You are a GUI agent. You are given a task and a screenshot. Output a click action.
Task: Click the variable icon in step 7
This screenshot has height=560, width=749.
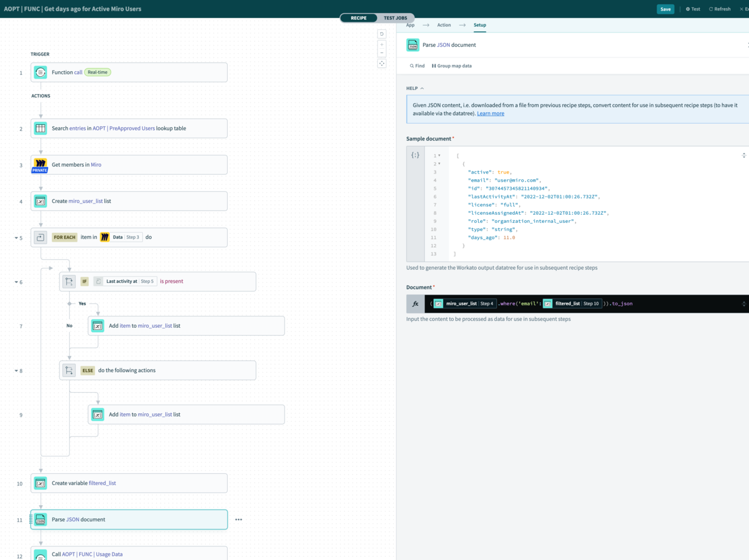pyautogui.click(x=97, y=326)
